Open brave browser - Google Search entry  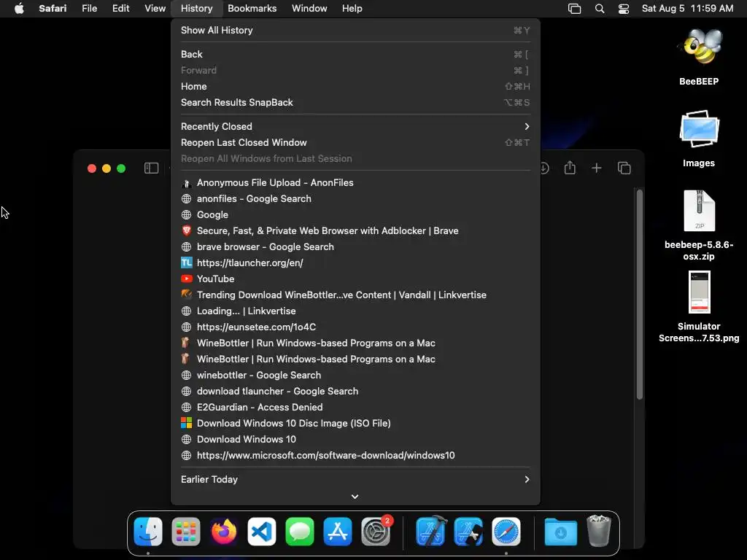(x=355, y=246)
